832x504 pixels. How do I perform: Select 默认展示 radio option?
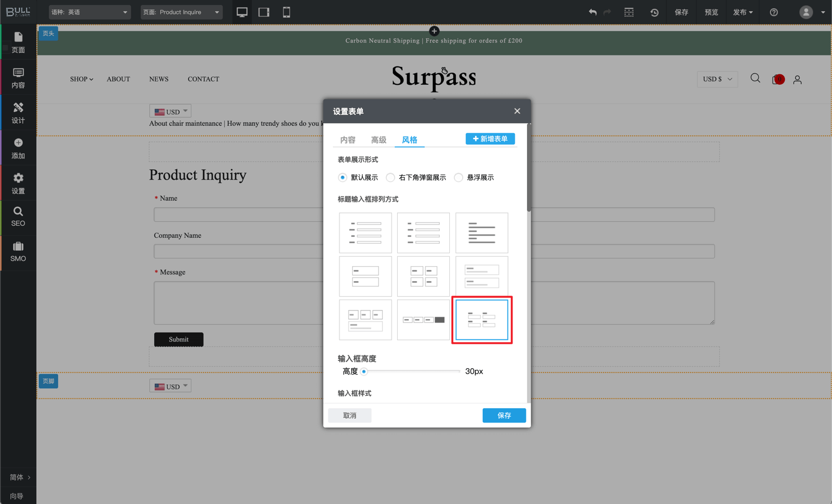[343, 177]
